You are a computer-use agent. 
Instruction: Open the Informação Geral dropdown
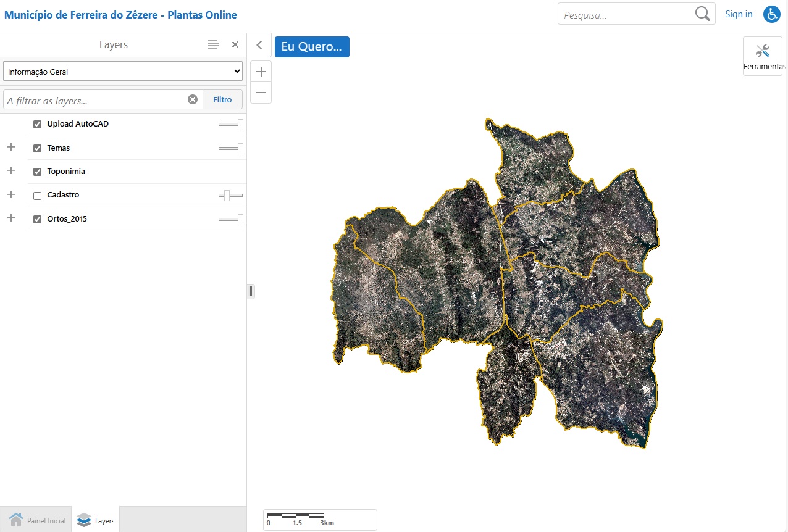coord(122,72)
